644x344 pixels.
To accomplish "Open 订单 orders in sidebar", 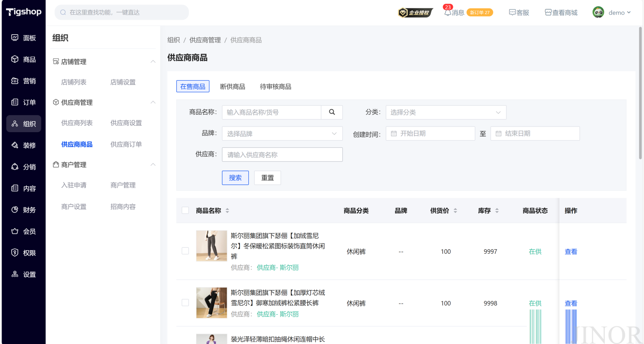I will click(x=23, y=102).
